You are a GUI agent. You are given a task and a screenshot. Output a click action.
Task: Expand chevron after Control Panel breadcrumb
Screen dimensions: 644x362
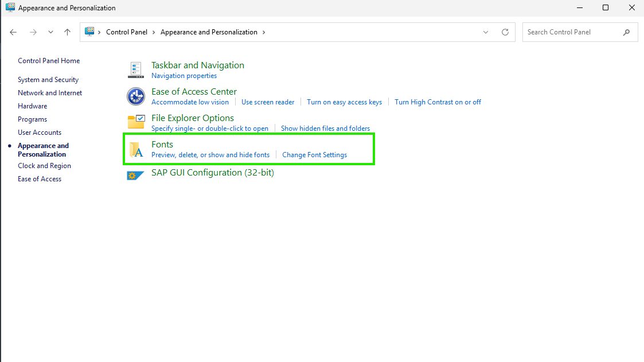(154, 32)
